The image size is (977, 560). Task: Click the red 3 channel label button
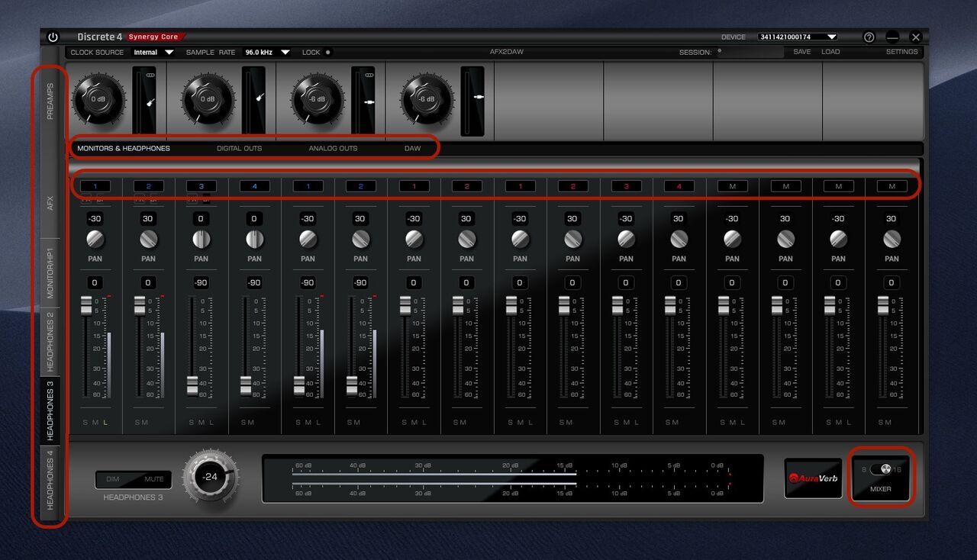[626, 186]
